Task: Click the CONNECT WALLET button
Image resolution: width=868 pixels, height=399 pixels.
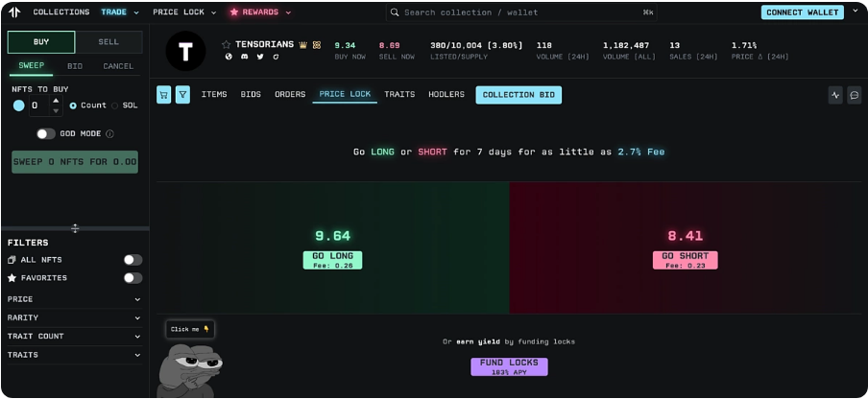Action: pyautogui.click(x=802, y=12)
